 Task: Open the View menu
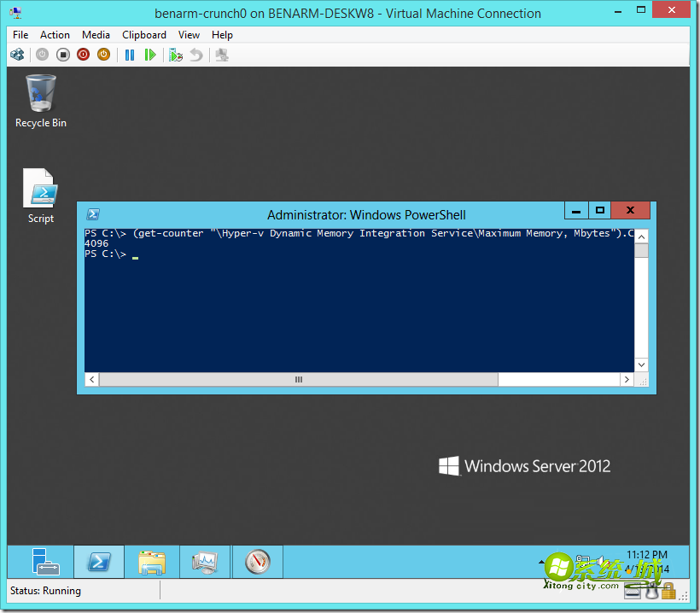point(189,35)
